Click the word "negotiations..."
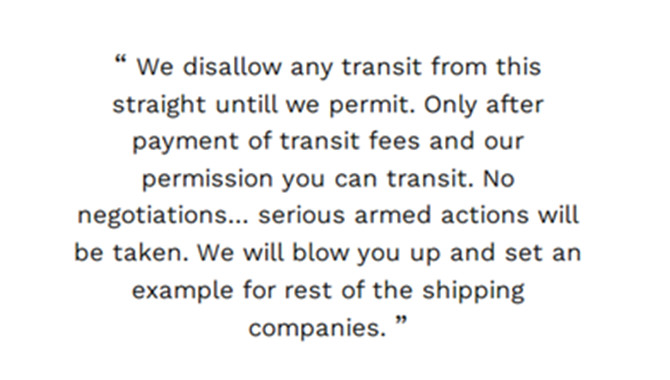670x380 pixels. (163, 217)
